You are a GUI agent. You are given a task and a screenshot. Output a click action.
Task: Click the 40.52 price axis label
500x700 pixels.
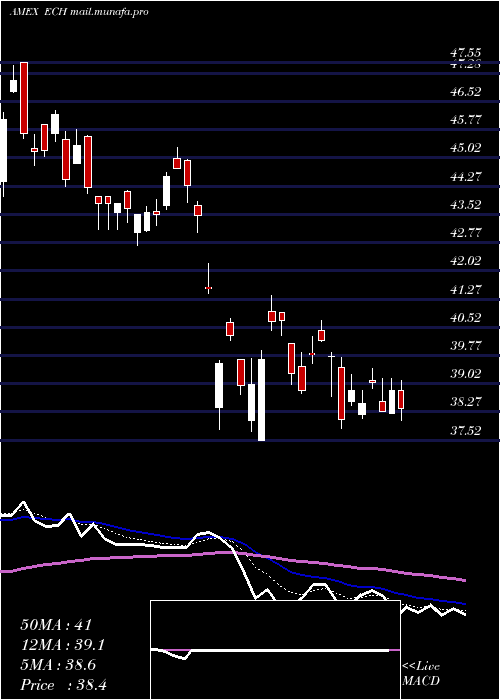pos(466,318)
